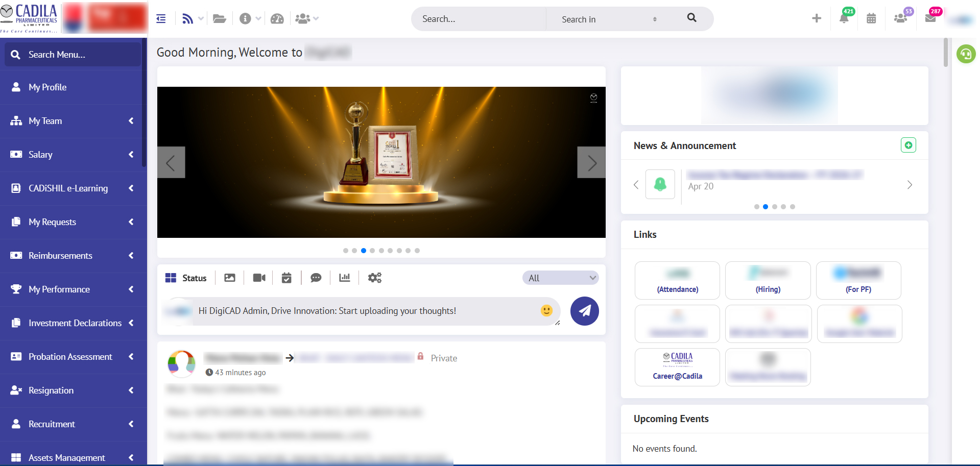Screen dimensions: 980x466
Task: Expand the My Team sidebar menu
Action: [73, 121]
